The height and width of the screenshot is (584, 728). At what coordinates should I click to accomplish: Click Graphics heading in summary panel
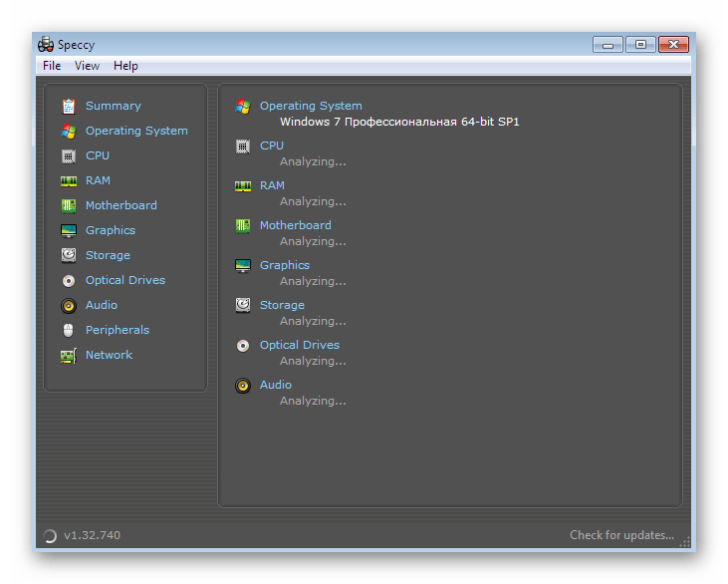click(x=285, y=265)
